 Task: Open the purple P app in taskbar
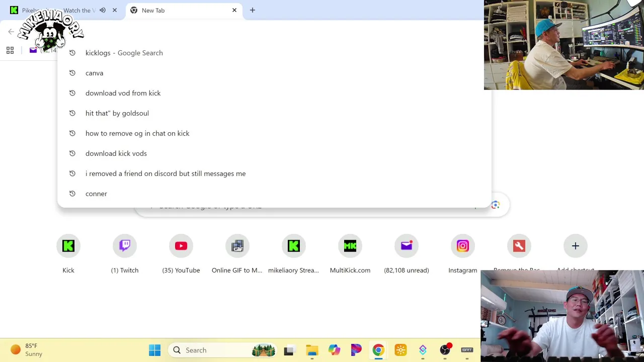(356, 350)
